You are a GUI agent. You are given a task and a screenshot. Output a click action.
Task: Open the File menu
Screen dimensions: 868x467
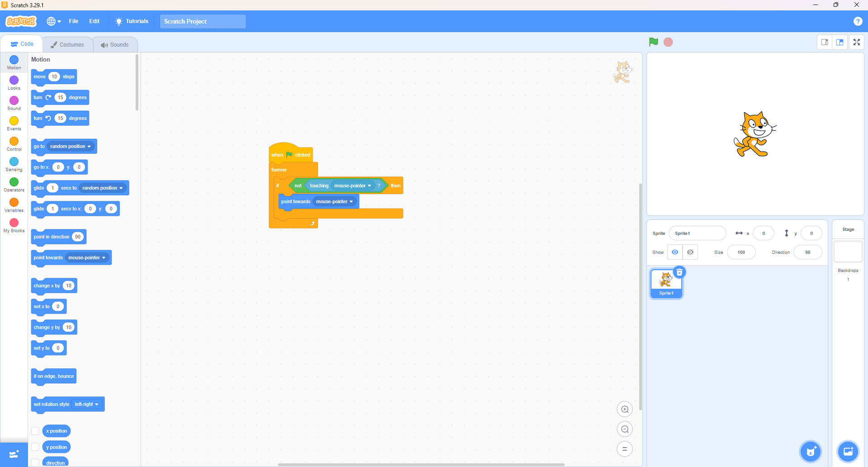click(x=74, y=21)
